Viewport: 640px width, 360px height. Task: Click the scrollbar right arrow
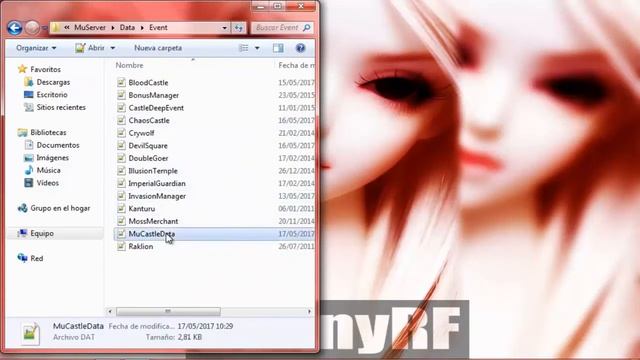tap(309, 311)
